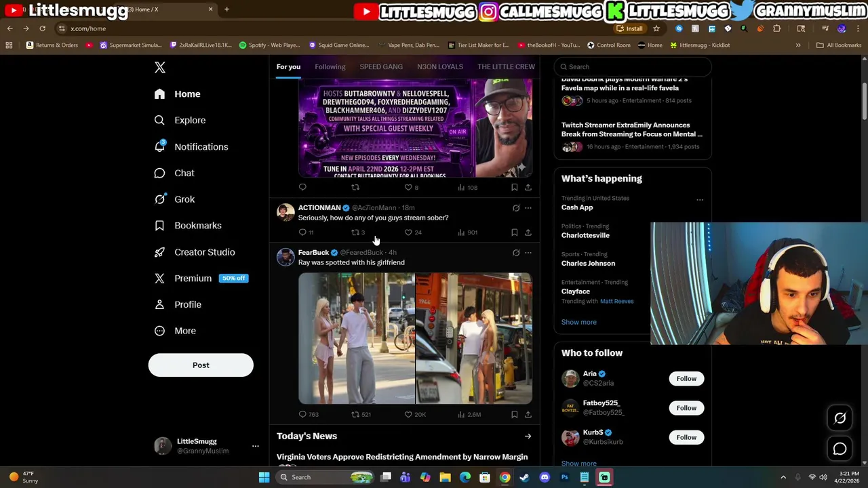Open more options on ACTIONMAN's post
Screen dimensions: 868x488
pyautogui.click(x=528, y=208)
